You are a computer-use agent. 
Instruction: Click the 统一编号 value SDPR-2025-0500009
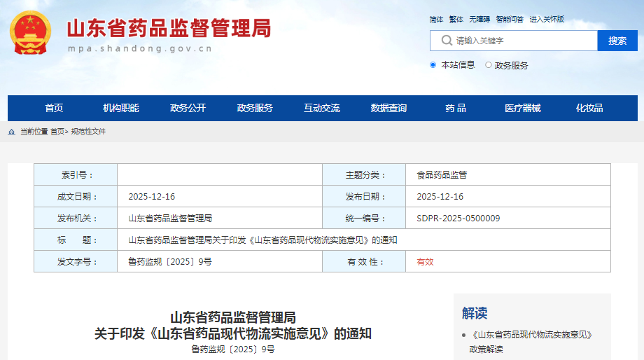tap(458, 219)
